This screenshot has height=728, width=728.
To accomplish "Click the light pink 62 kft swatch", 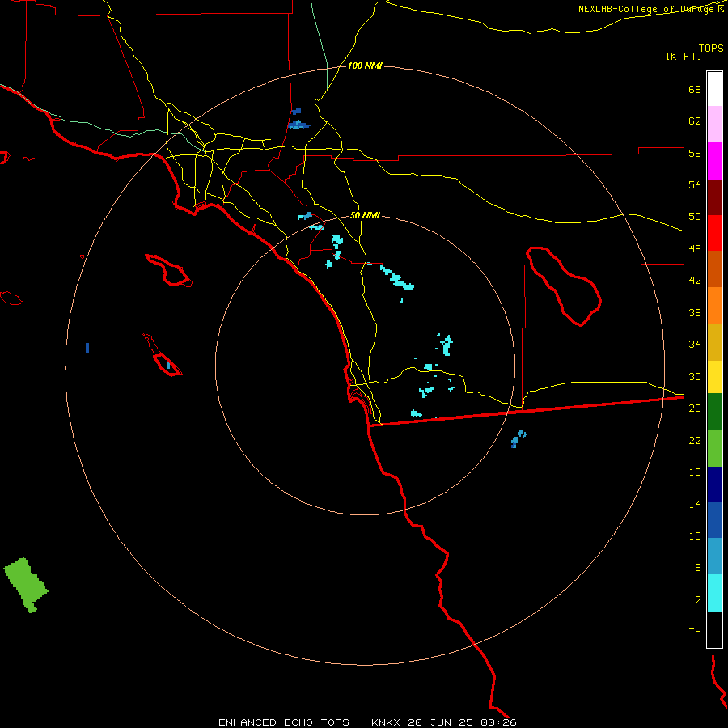I will point(714,124).
